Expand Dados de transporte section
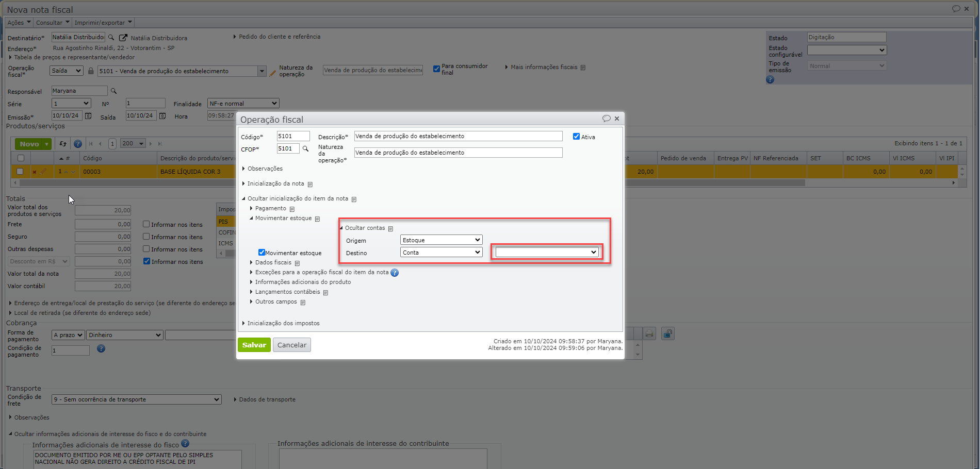 pos(265,400)
